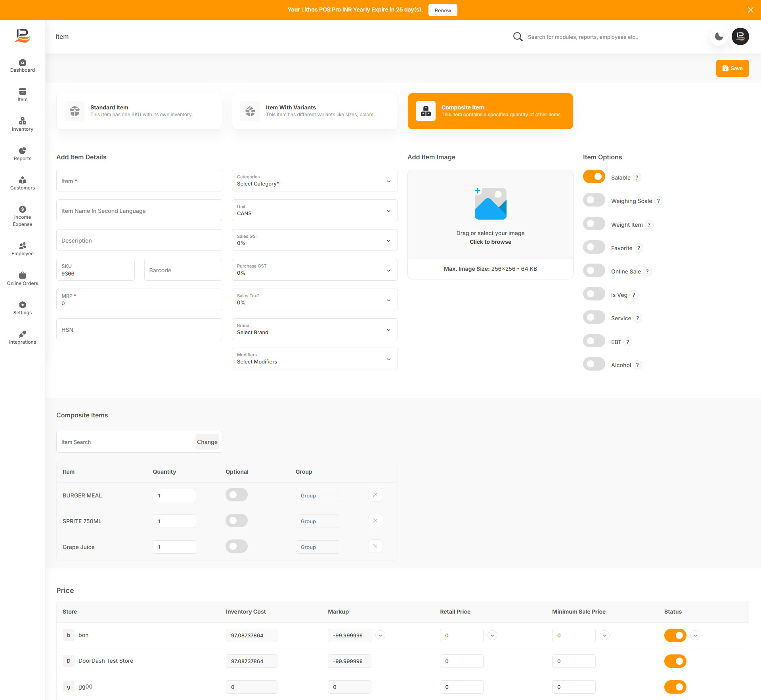
Task: Click the Save button
Action: coord(732,69)
